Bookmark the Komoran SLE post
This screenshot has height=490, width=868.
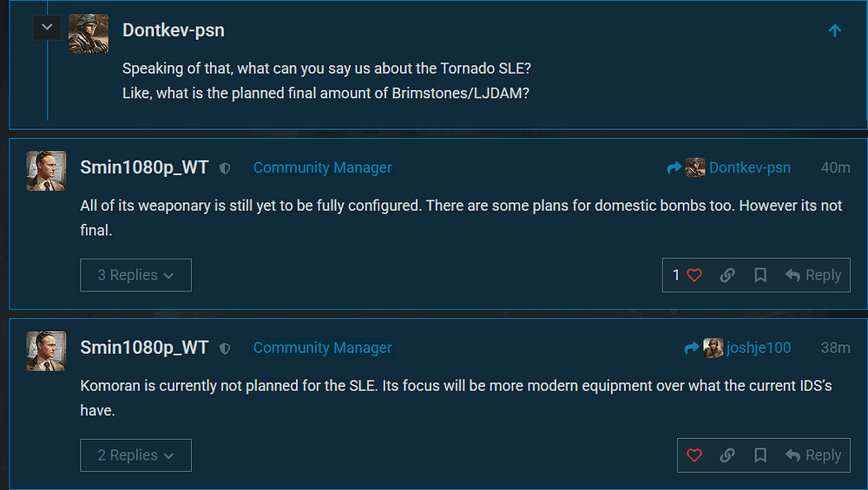760,455
